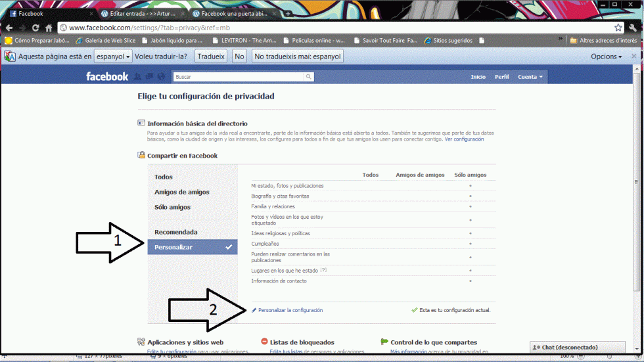The width and height of the screenshot is (644, 362).
Task: Click the search magnifier icon in Facebook bar
Action: click(x=309, y=77)
